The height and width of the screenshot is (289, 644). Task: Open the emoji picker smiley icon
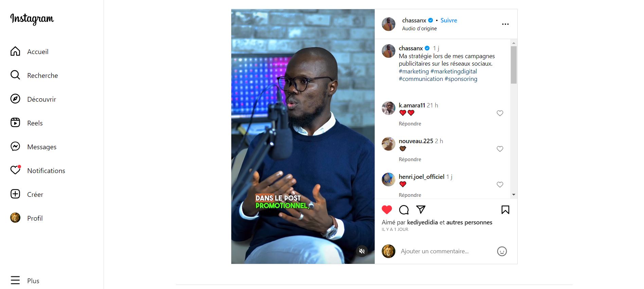[x=502, y=251]
